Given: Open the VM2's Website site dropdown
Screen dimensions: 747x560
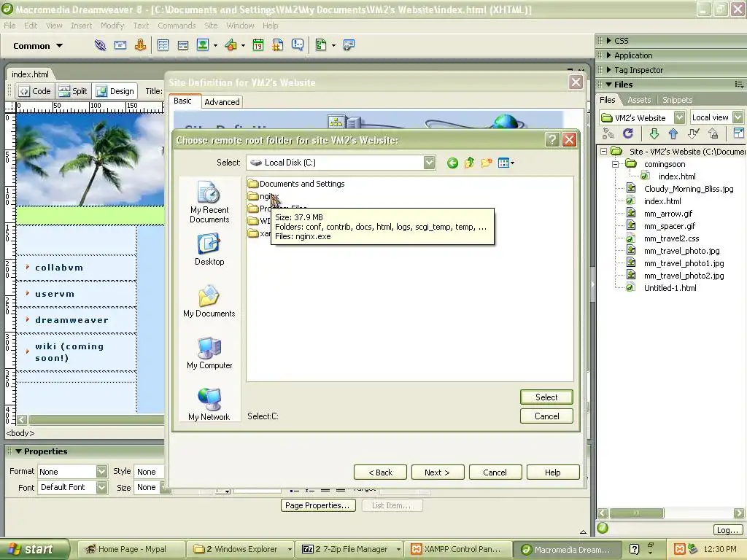Looking at the screenshot, I should pos(679,117).
